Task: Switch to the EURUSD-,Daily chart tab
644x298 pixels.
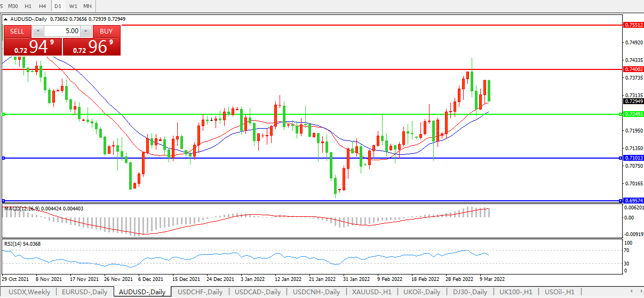Action: click(x=84, y=292)
